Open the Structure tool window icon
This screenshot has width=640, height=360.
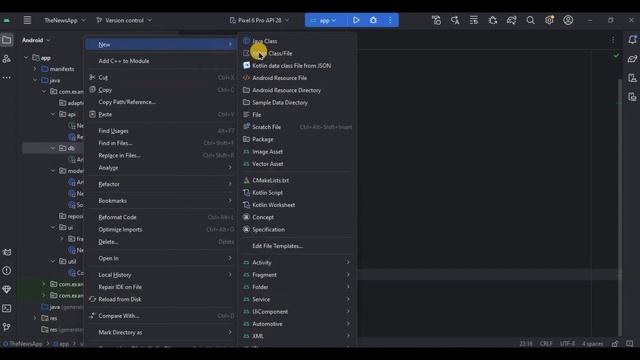[x=7, y=59]
